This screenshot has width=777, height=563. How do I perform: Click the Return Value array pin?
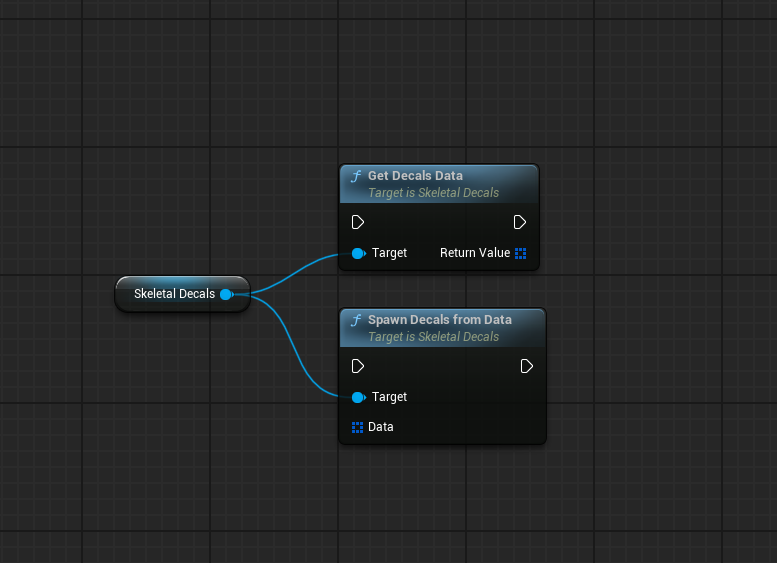[x=520, y=253]
